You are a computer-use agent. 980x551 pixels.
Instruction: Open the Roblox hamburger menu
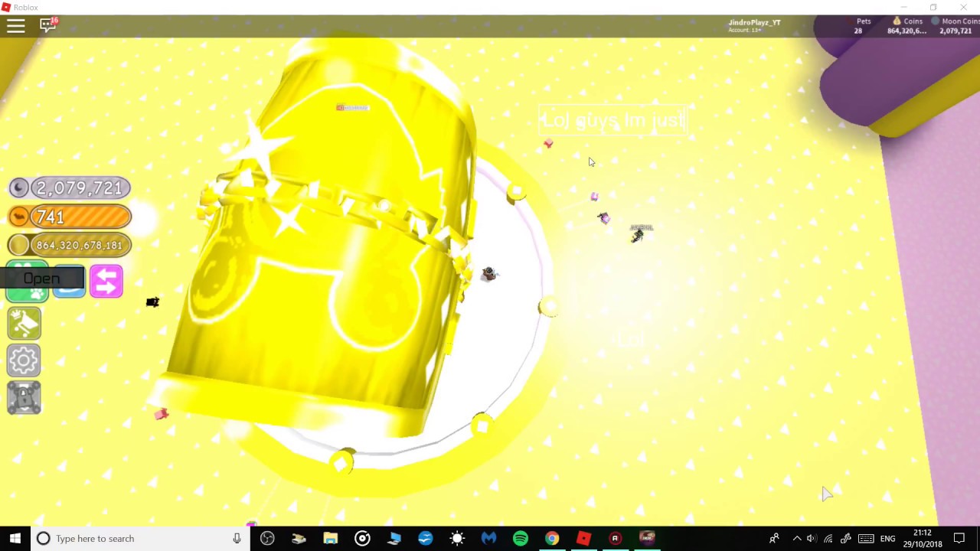click(x=16, y=26)
